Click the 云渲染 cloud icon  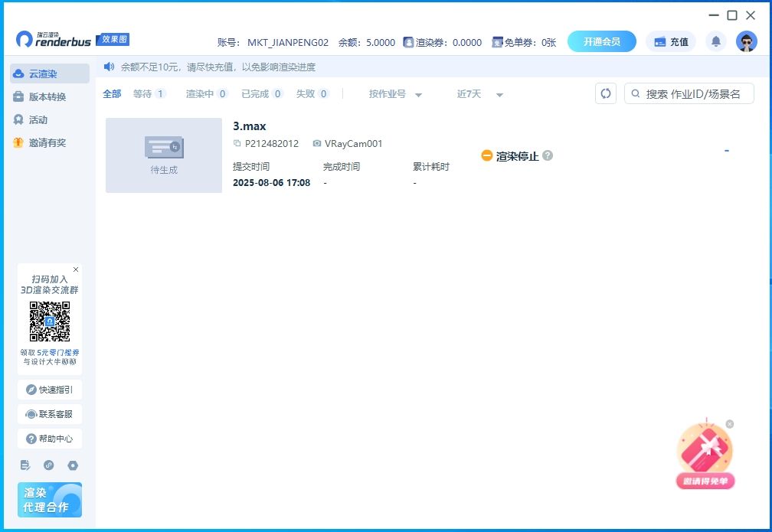pos(18,73)
